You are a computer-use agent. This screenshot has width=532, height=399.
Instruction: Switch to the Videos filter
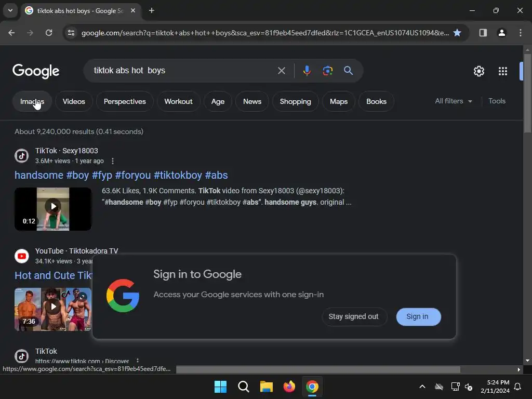[x=74, y=101]
